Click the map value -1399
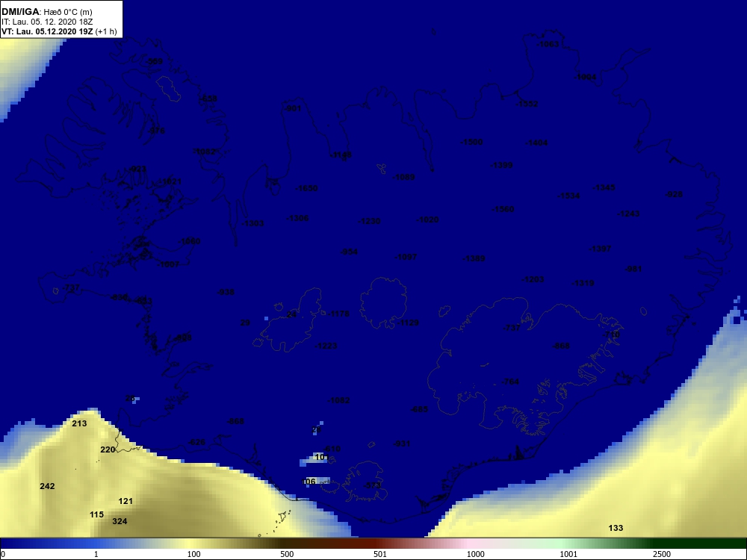The height and width of the screenshot is (560, 747). [x=502, y=165]
